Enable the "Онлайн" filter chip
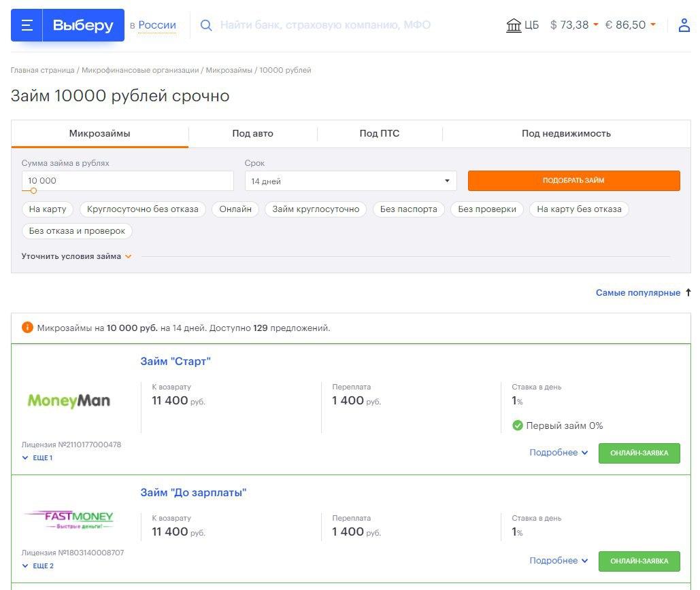 [235, 209]
